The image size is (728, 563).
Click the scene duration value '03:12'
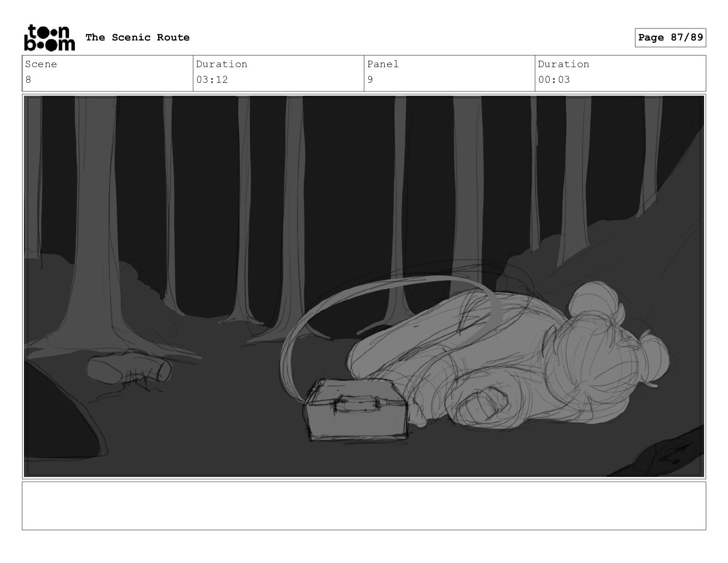point(212,80)
